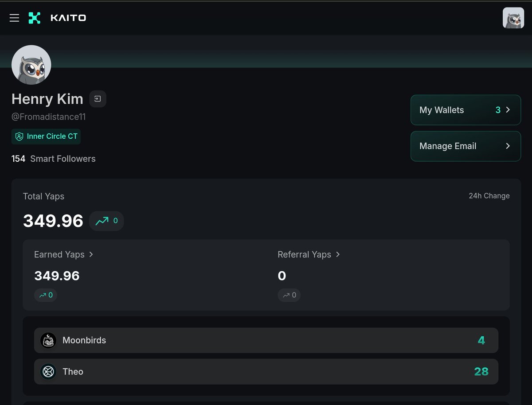Viewport: 532px width, 405px height.
Task: Click the chevron next to Earned Yaps
Action: coord(91,254)
